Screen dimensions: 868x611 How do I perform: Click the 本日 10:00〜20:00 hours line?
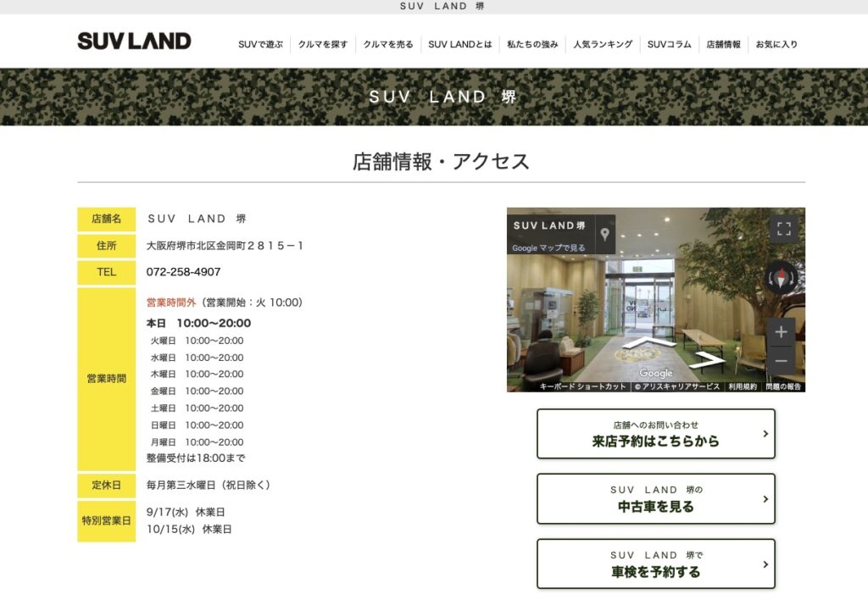click(x=198, y=323)
